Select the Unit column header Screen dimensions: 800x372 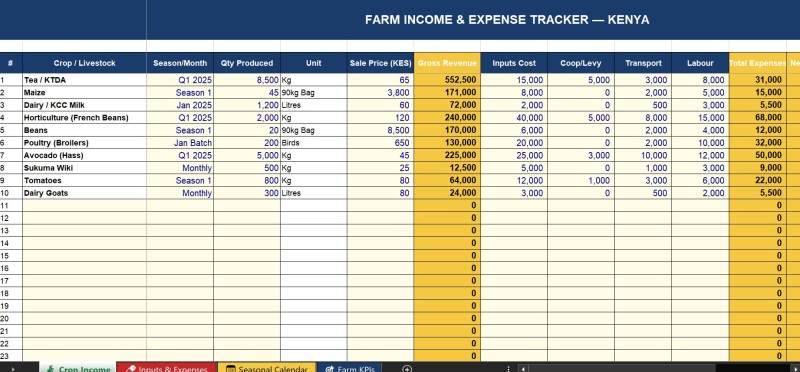pyautogui.click(x=314, y=63)
